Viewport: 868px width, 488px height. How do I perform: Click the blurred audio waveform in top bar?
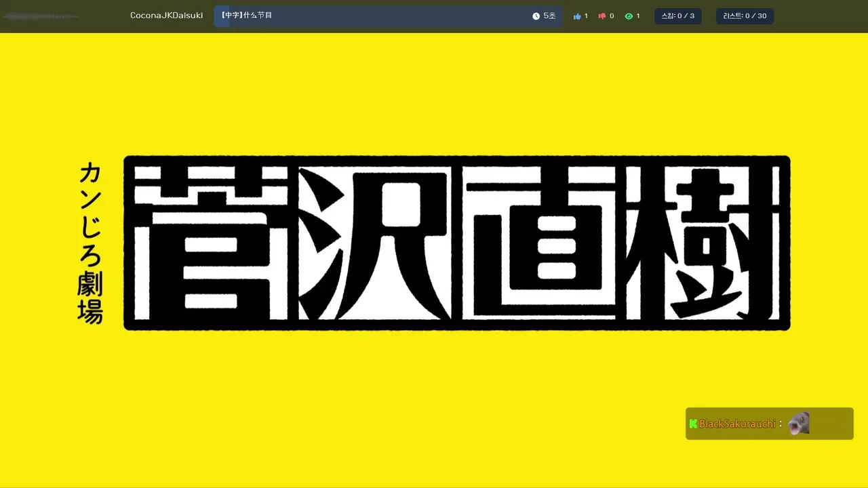point(42,16)
